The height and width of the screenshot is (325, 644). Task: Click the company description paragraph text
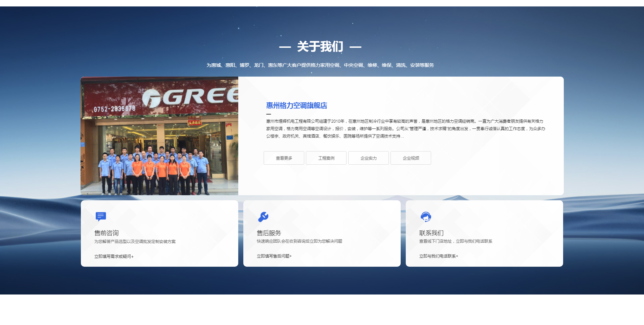click(x=405, y=128)
